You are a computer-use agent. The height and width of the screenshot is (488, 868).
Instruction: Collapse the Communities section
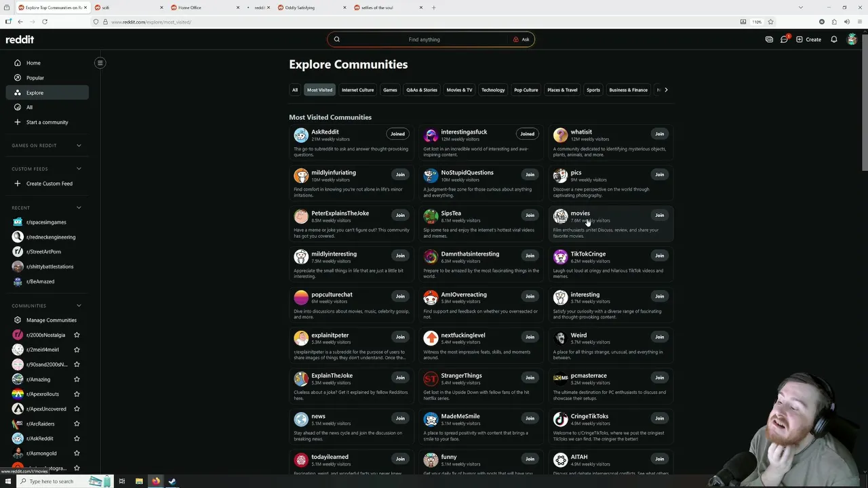tap(79, 306)
